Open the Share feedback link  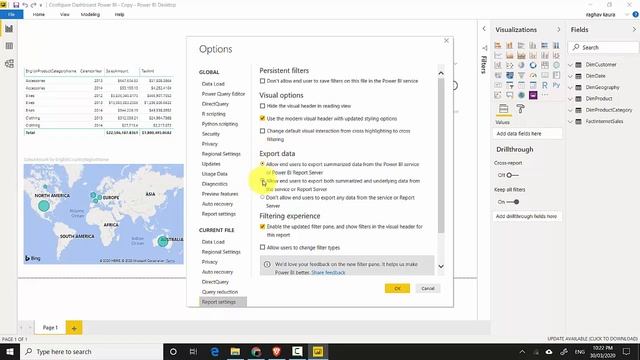(328, 272)
